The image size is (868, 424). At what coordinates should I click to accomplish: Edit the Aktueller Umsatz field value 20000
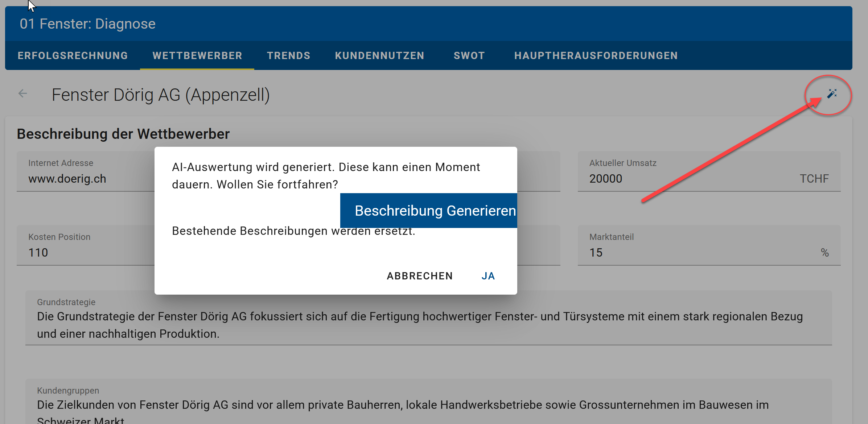coord(709,171)
